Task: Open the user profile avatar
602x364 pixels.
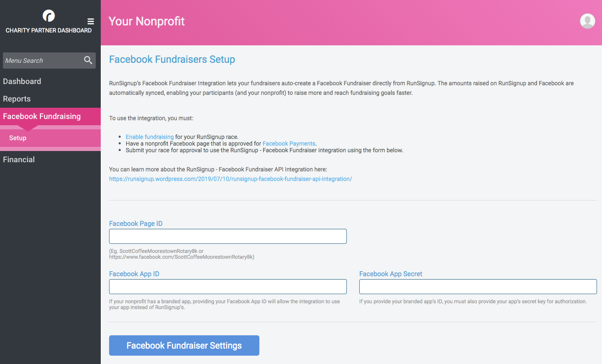Action: click(x=587, y=21)
